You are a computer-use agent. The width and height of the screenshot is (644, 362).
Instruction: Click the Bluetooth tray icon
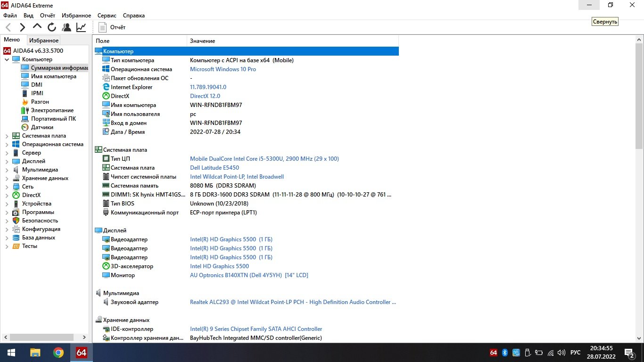point(504,353)
